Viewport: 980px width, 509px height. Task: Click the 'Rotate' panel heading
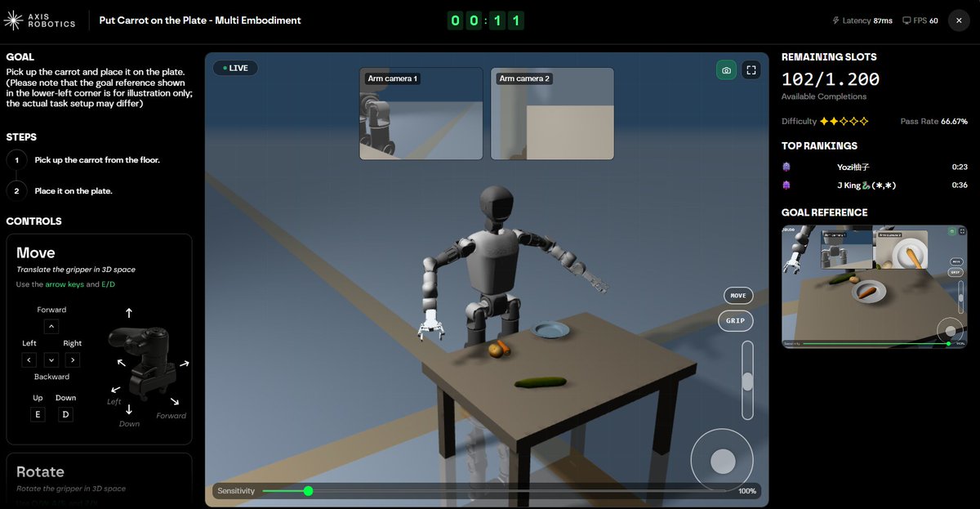pyautogui.click(x=40, y=472)
